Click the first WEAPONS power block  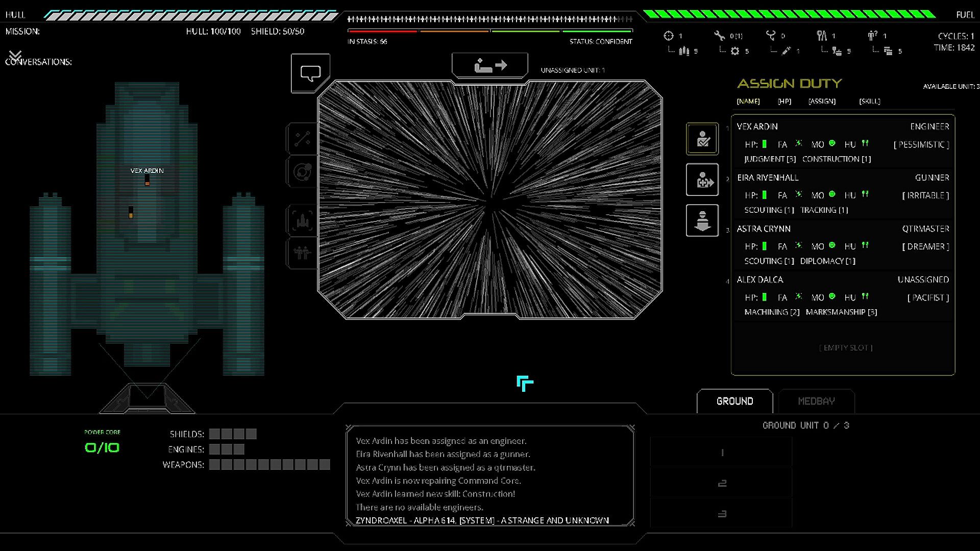pyautogui.click(x=214, y=465)
